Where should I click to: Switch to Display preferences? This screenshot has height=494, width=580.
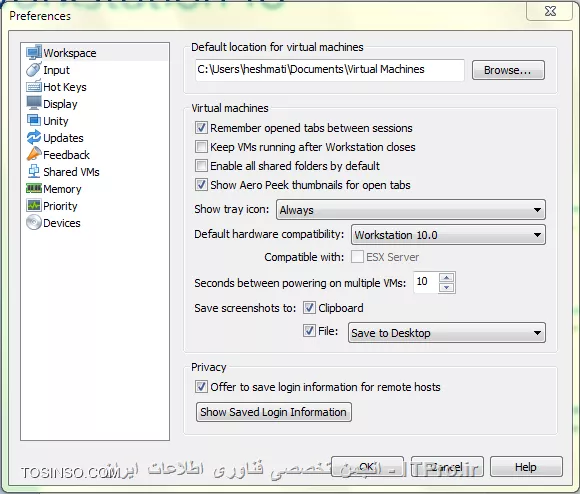point(60,104)
